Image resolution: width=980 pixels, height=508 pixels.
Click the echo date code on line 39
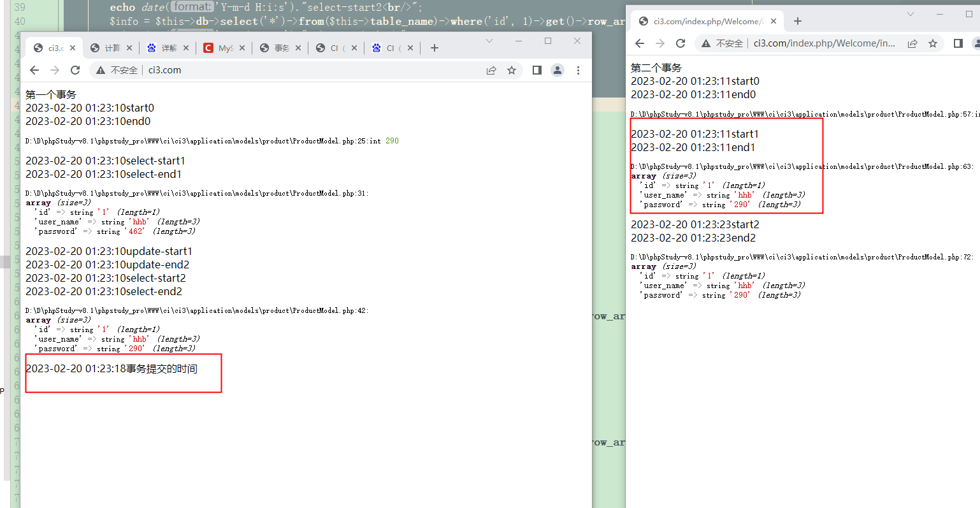(x=266, y=7)
